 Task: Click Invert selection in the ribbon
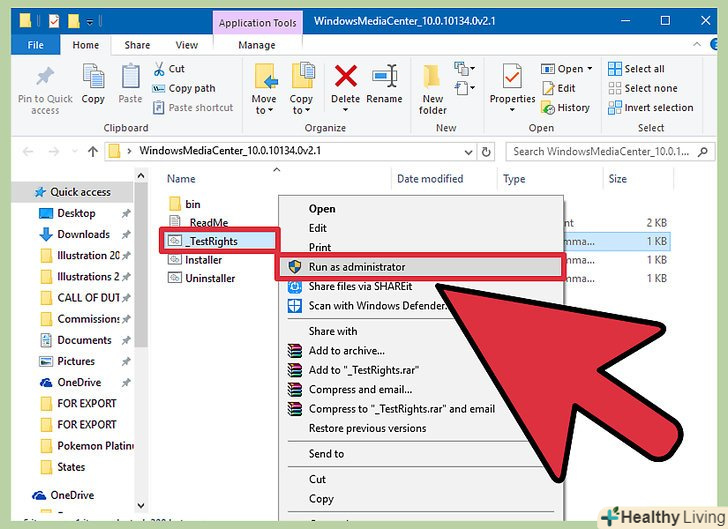pos(650,108)
